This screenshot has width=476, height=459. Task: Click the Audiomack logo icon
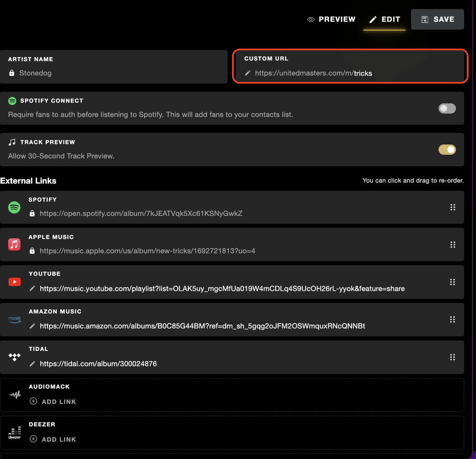pos(15,395)
